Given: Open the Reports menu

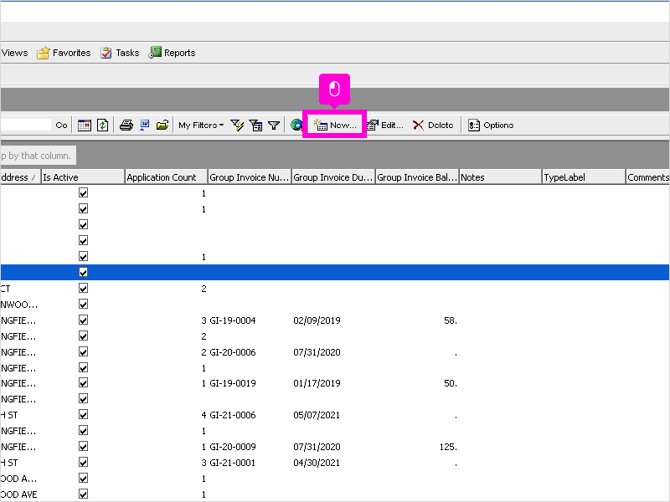Looking at the screenshot, I should [172, 53].
